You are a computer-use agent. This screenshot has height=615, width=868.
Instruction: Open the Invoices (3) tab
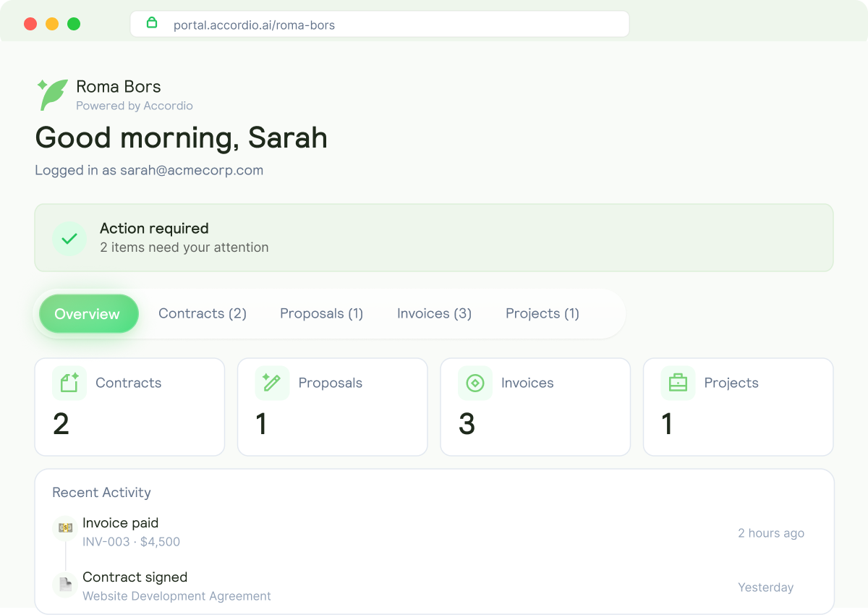434,313
